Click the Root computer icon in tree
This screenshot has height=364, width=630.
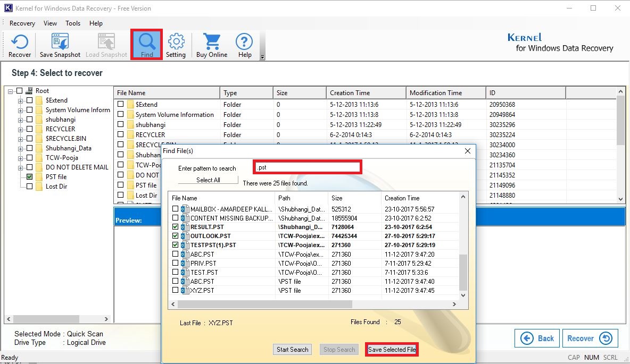(29, 91)
